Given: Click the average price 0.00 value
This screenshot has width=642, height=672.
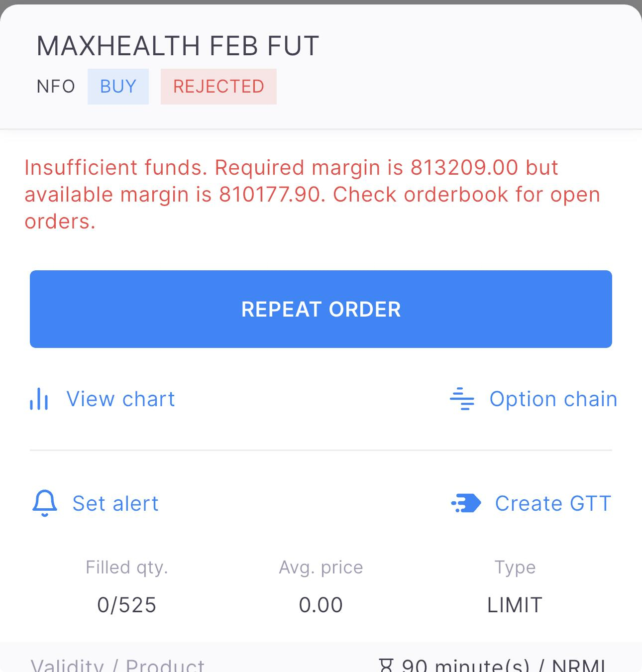Looking at the screenshot, I should (321, 605).
